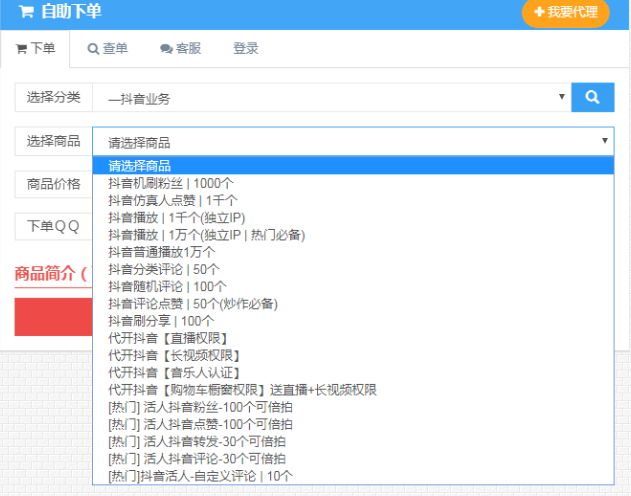Image resolution: width=631 pixels, height=496 pixels.
Task: Click the 自助下单 header title
Action: [71, 12]
